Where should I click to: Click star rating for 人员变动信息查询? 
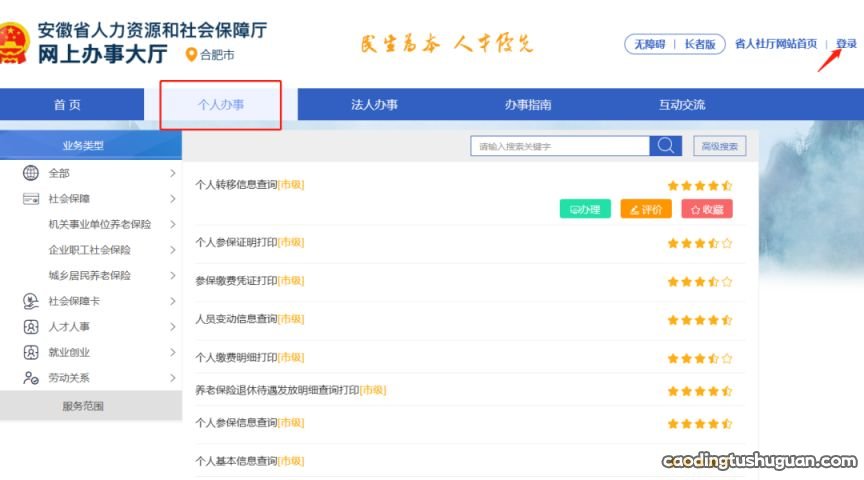700,320
